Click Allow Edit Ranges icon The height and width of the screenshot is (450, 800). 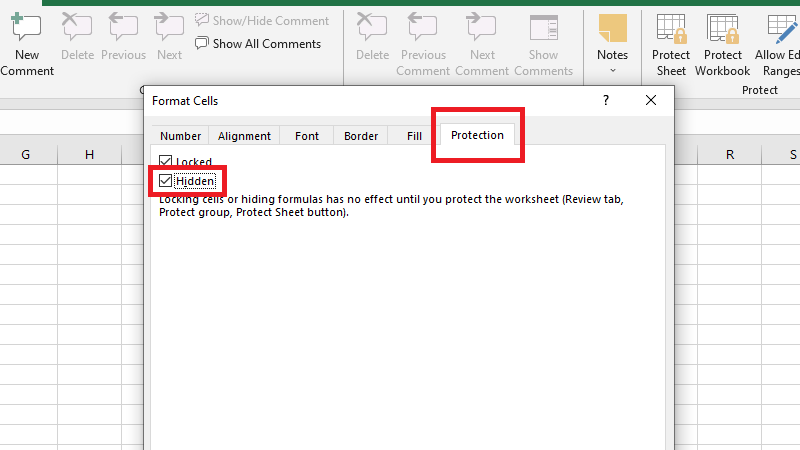click(782, 28)
